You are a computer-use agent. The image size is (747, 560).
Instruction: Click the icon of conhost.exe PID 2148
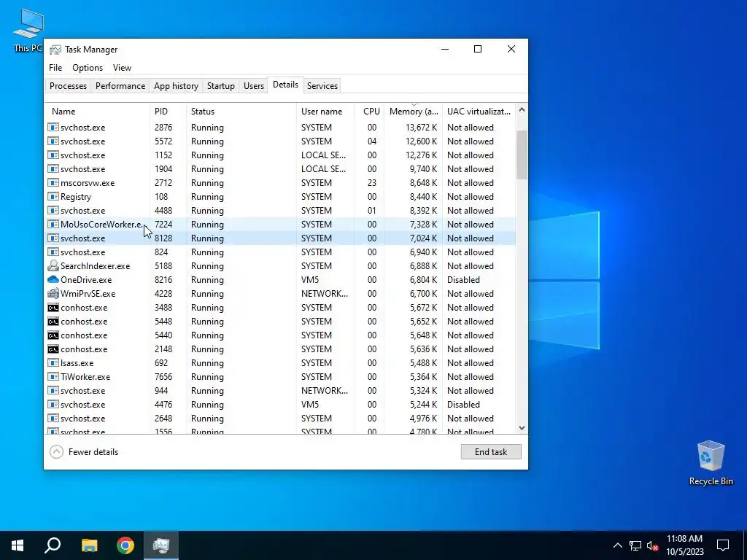point(53,349)
